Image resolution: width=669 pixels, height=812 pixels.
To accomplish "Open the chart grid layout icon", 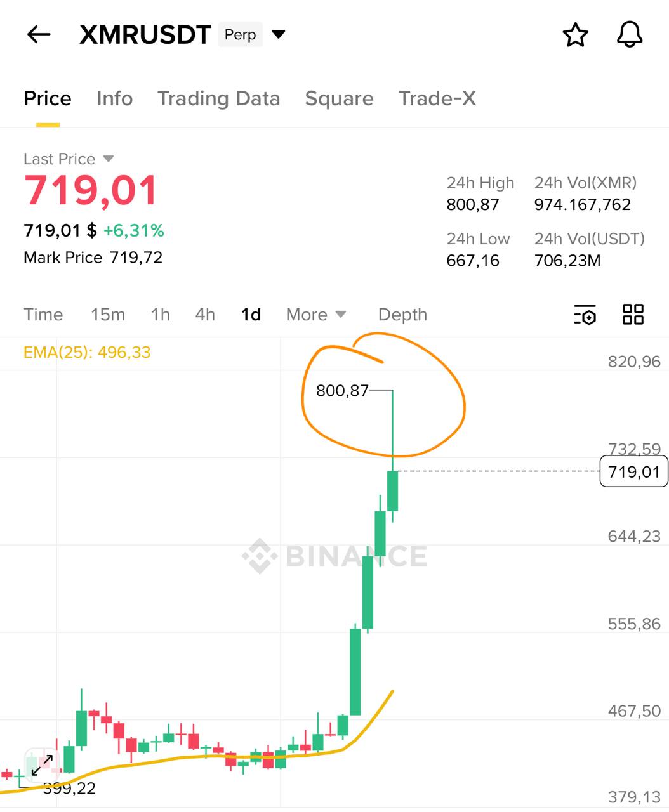I will click(x=633, y=315).
